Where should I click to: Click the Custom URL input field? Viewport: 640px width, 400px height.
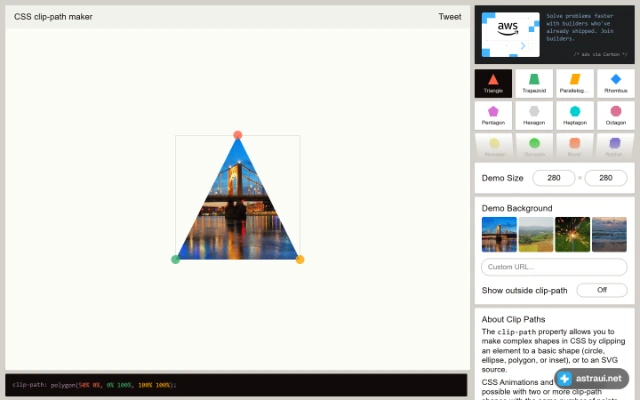[554, 267]
